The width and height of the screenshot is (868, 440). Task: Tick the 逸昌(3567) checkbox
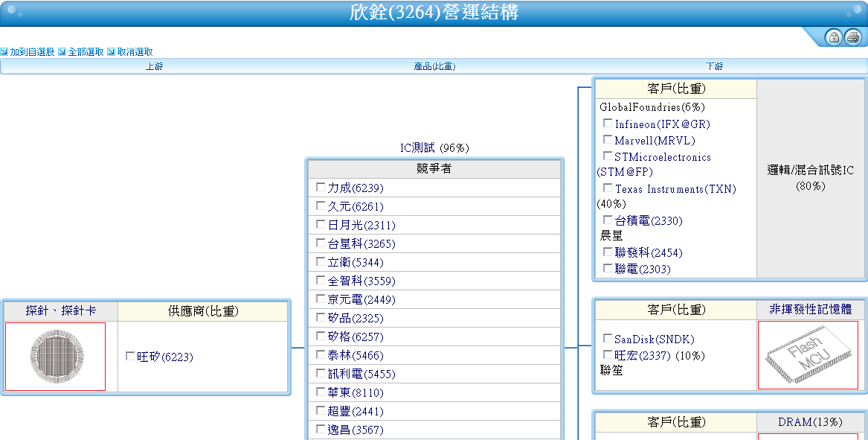pos(321,429)
